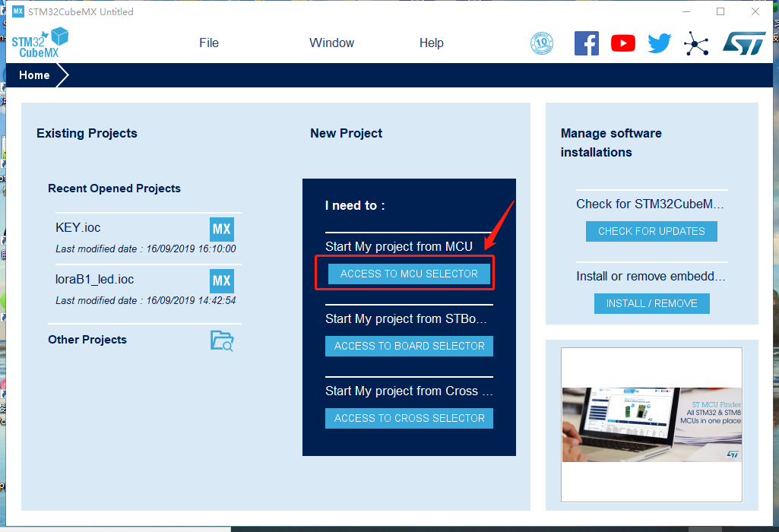Click INSTALL / REMOVE button
The width and height of the screenshot is (779, 532).
click(651, 303)
